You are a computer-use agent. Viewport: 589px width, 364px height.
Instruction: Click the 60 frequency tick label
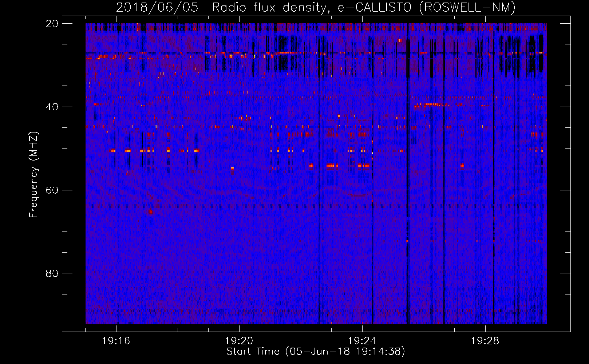pyautogui.click(x=52, y=190)
